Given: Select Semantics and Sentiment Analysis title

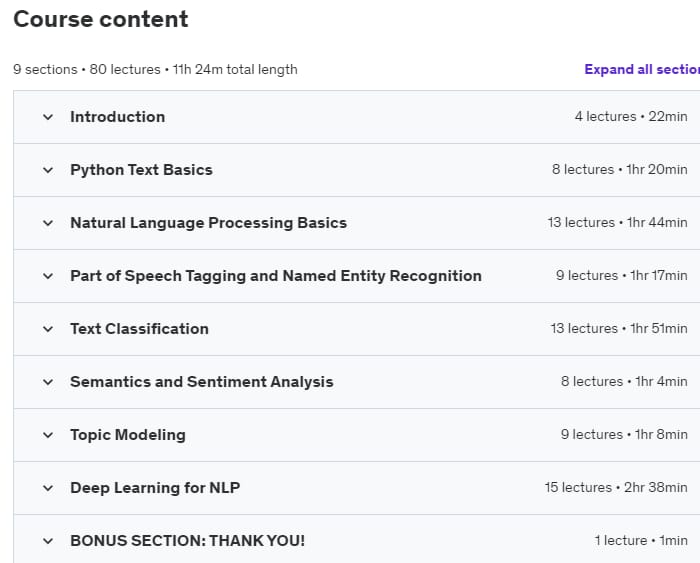Looking at the screenshot, I should tap(202, 382).
